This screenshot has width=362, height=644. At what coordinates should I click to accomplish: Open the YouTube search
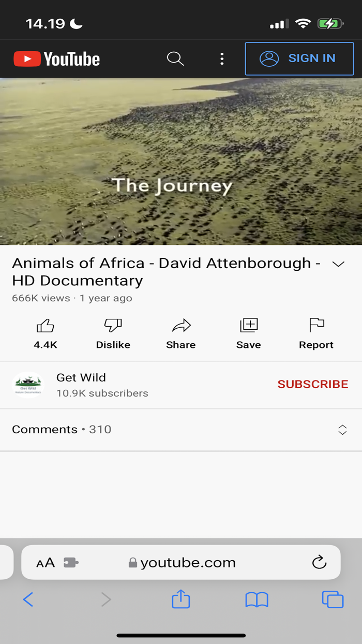coord(175,58)
